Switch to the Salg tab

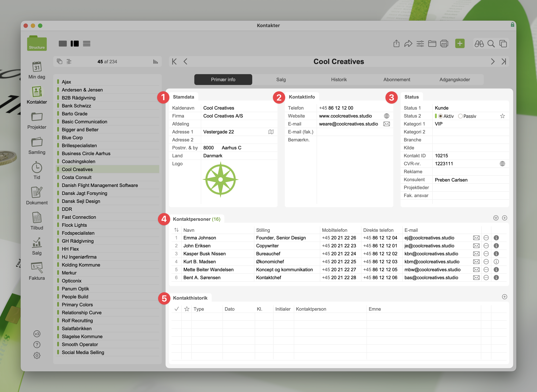pyautogui.click(x=281, y=80)
